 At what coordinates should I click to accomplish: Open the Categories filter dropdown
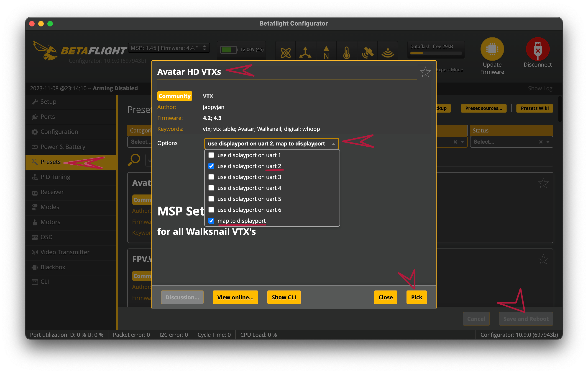140,142
